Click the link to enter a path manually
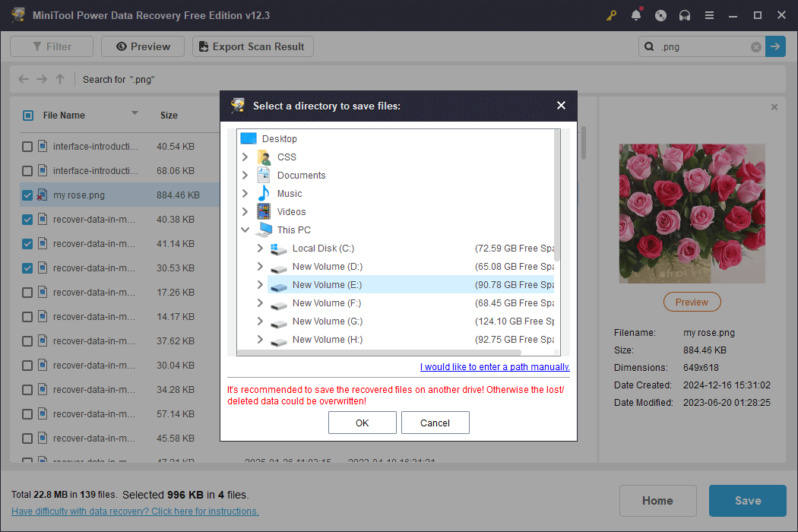Screen dimensions: 798x532 pyautogui.click(x=495, y=366)
